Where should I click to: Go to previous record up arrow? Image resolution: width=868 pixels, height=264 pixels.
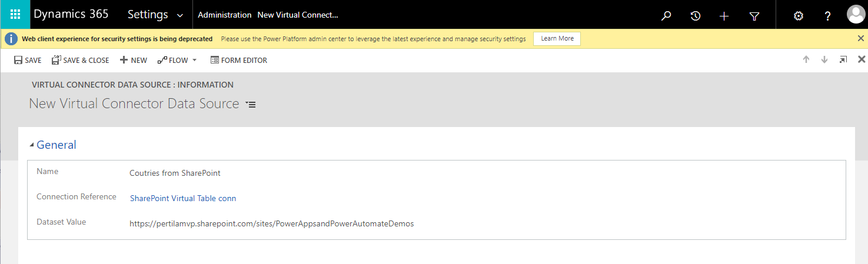(x=806, y=60)
